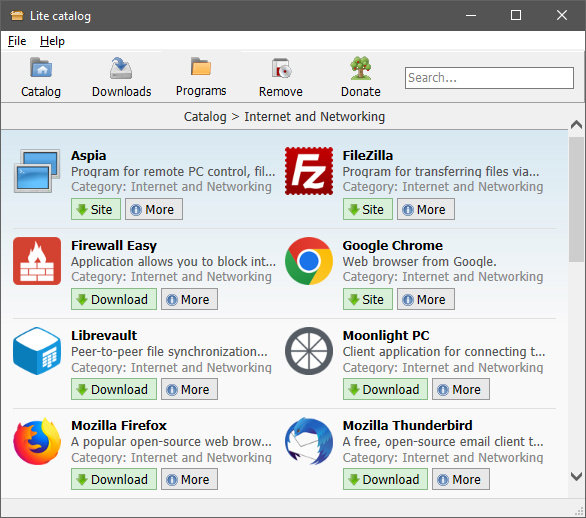Visit the FileZilla Site button
The width and height of the screenshot is (586, 518).
tap(368, 209)
